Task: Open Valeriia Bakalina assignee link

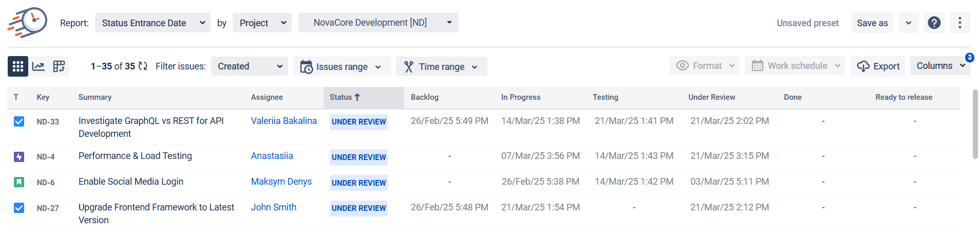Action: (x=284, y=121)
